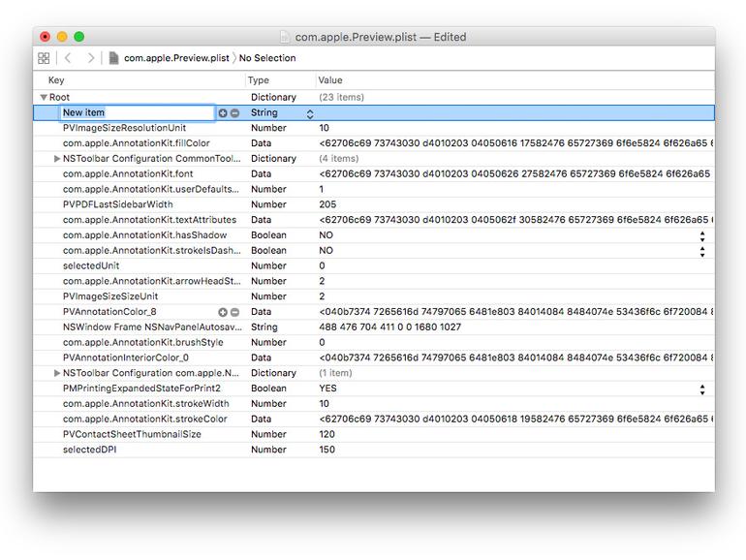Open hasShadow Boolean value stepper
The width and height of the screenshot is (746, 560).
[x=702, y=236]
